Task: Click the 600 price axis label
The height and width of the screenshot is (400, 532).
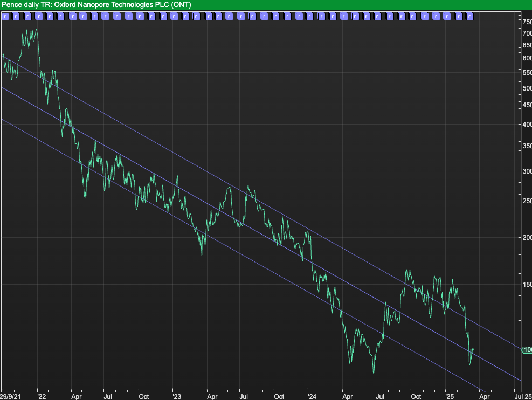Action: tap(527, 58)
